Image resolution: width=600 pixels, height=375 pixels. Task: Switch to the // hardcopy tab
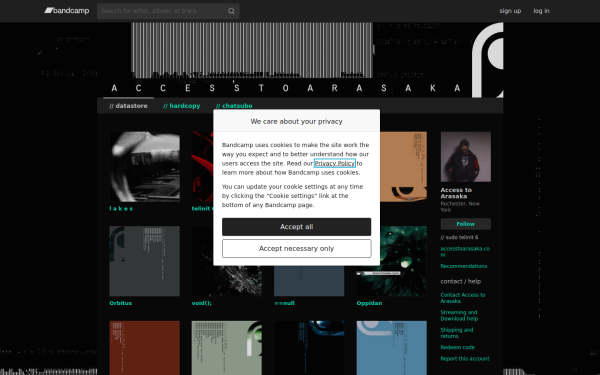[x=182, y=106]
